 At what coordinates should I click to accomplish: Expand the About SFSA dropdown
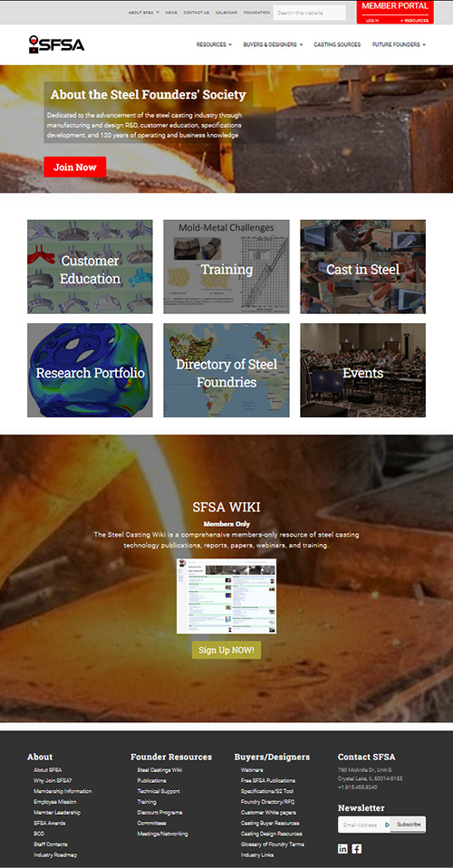pyautogui.click(x=143, y=12)
